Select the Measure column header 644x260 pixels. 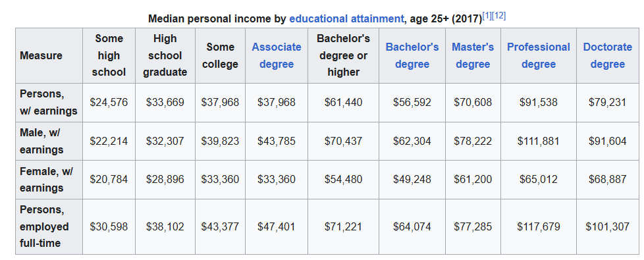(49, 55)
